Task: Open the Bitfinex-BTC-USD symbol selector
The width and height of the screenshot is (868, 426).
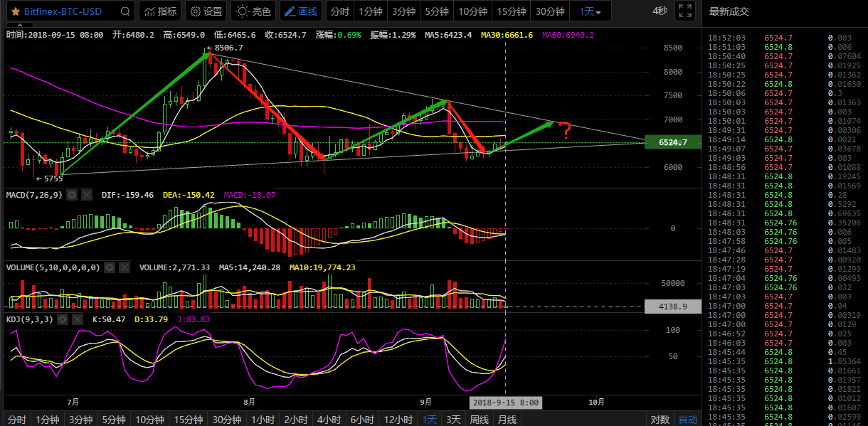Action: (x=63, y=12)
